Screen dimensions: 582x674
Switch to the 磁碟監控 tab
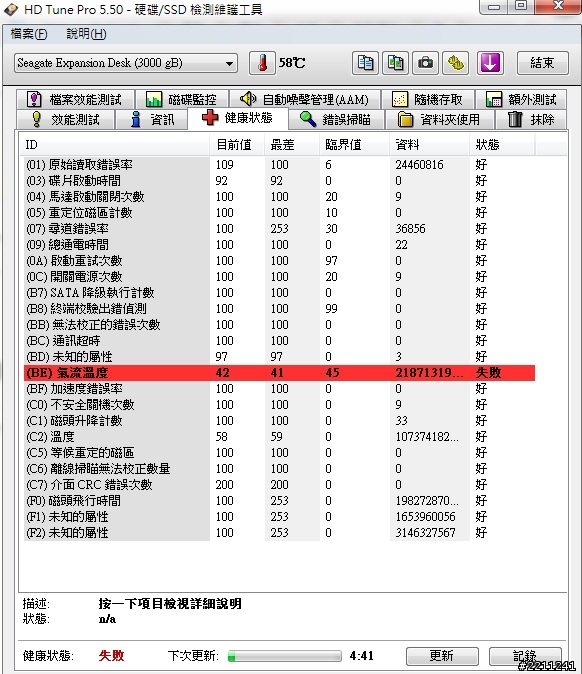(x=182, y=99)
